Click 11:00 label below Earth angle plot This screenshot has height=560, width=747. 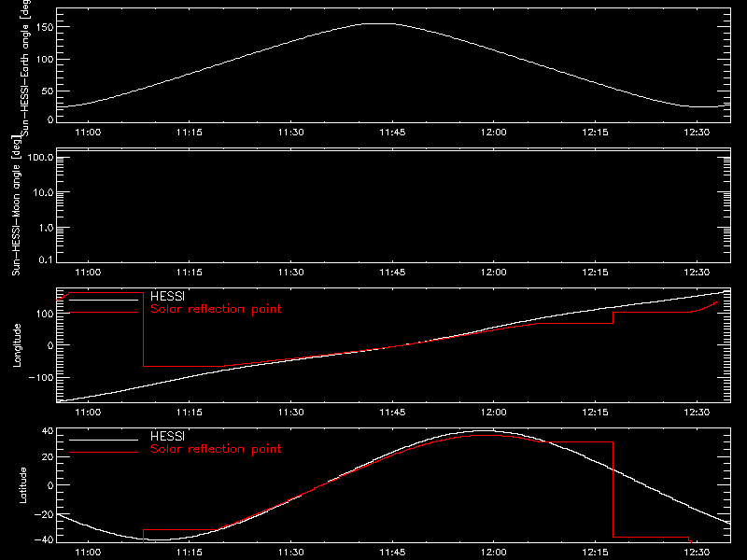(x=88, y=133)
